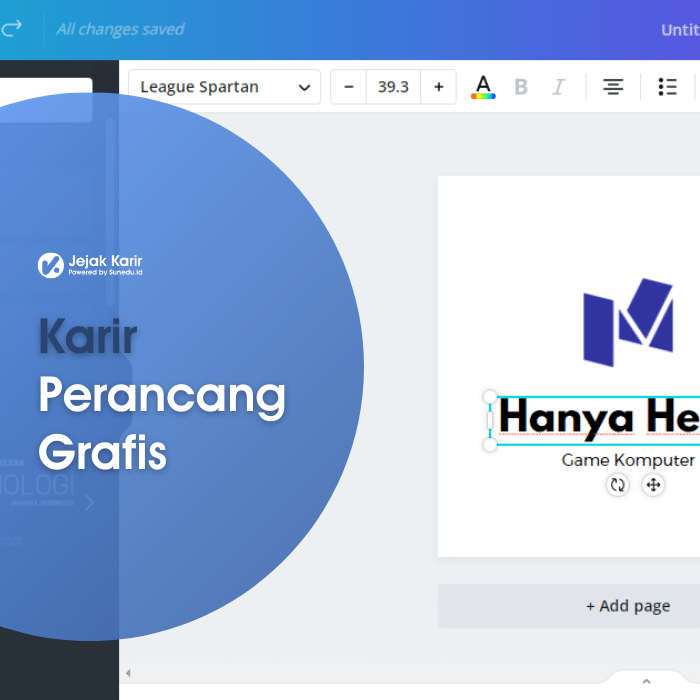The width and height of the screenshot is (700, 700).
Task: Open the text color picker
Action: point(483,87)
